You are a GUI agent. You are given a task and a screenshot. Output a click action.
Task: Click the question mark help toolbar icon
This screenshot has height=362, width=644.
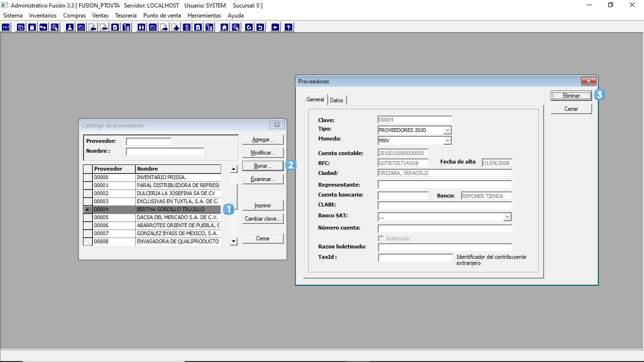point(289,27)
